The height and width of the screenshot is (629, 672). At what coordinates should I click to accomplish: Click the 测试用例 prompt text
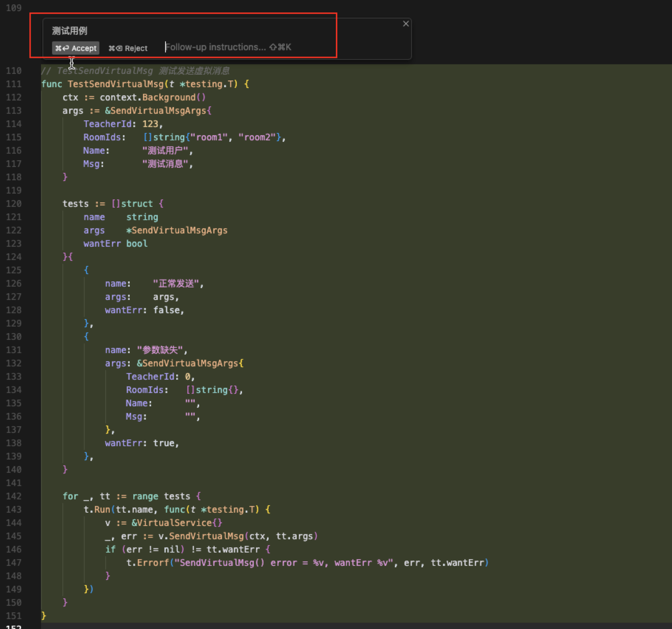tap(69, 31)
